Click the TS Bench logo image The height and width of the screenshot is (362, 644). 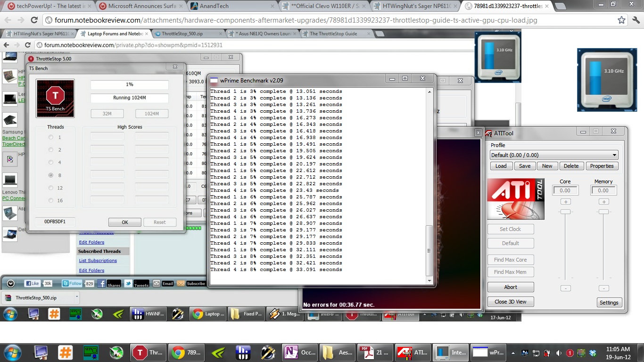pos(55,98)
